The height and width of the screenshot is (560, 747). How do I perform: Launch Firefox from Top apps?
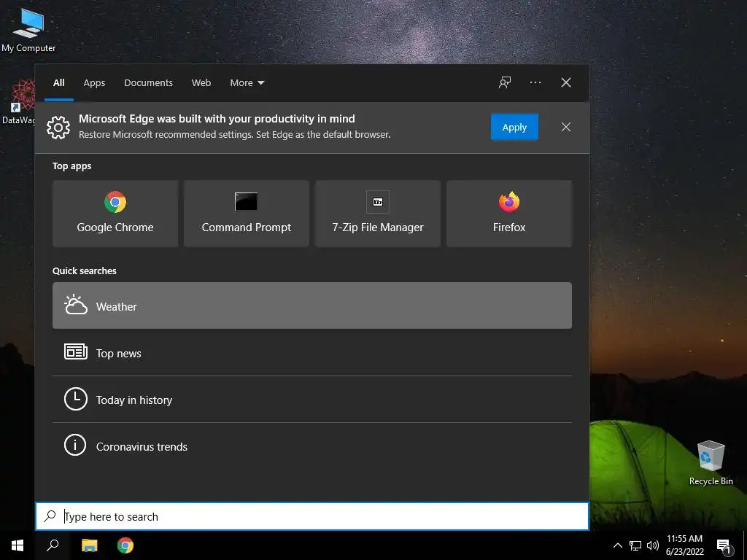coord(508,214)
